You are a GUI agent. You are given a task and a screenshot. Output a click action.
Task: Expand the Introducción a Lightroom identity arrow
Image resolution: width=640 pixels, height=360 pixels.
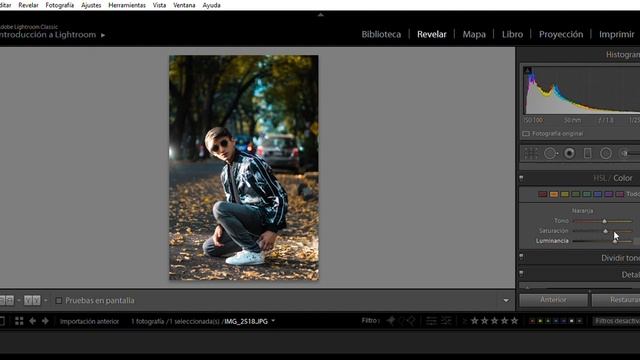click(x=103, y=35)
